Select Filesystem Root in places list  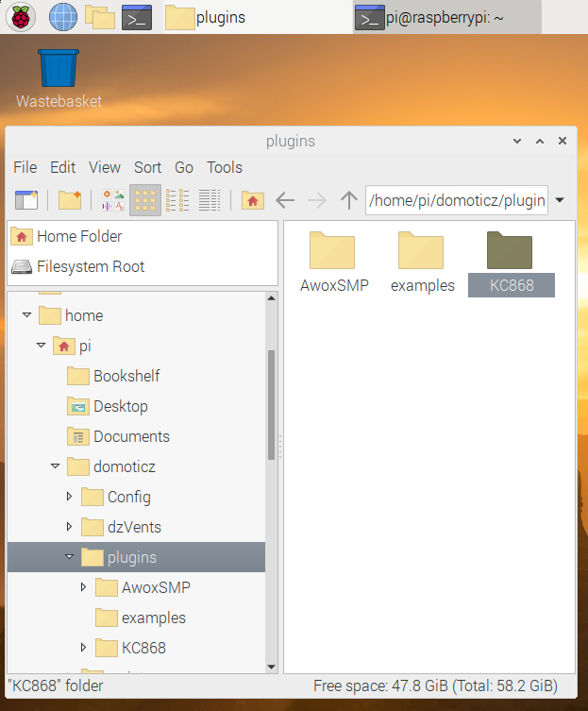91,266
